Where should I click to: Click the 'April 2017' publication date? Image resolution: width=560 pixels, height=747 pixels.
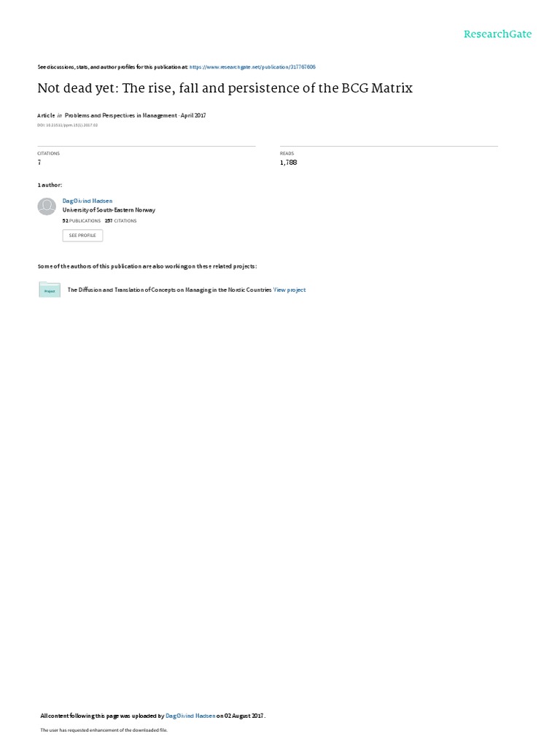click(193, 115)
